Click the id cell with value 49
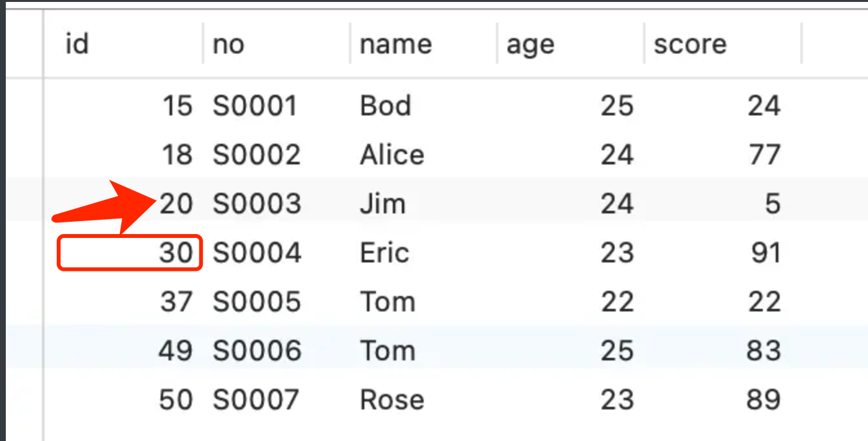 (x=175, y=351)
